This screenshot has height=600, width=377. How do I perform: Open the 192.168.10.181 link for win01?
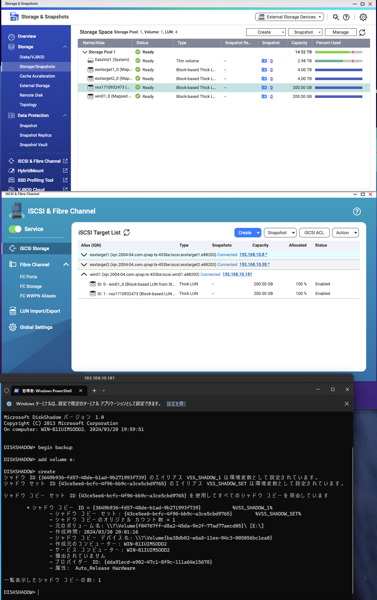(237, 274)
